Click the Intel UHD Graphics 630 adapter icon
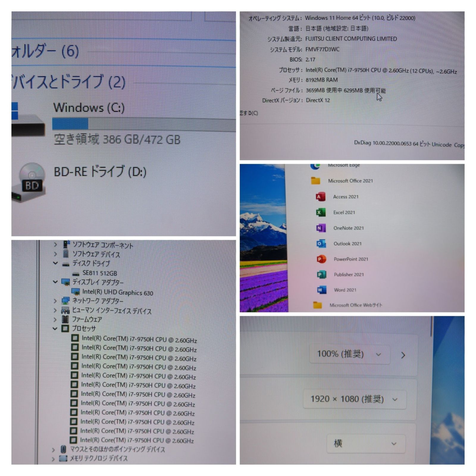 76,292
